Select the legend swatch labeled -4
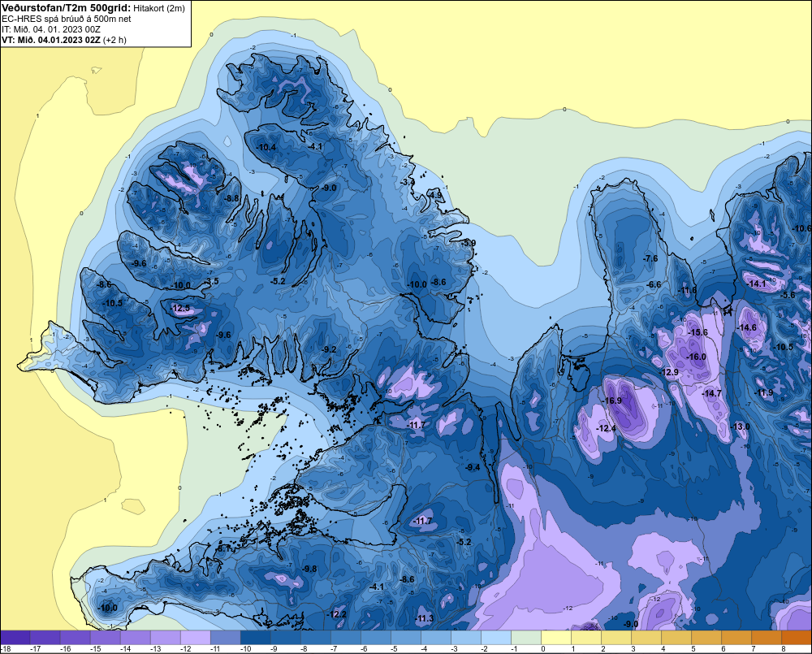812x654 pixels. (435, 637)
